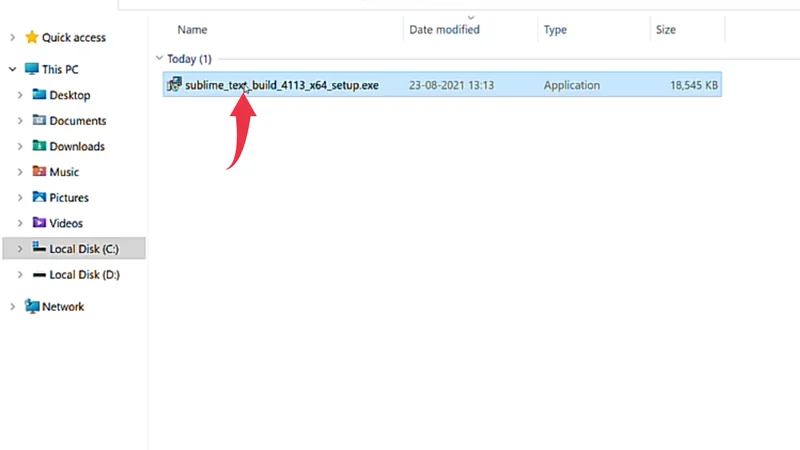This screenshot has width=800, height=450.
Task: Expand the Local Disk (D:) node
Action: (21, 275)
